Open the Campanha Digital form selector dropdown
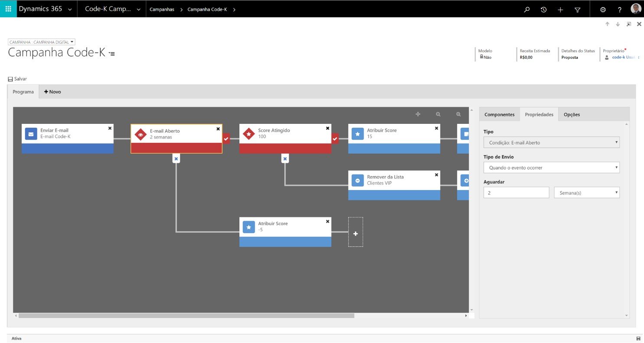The height and width of the screenshot is (343, 644). pos(42,42)
